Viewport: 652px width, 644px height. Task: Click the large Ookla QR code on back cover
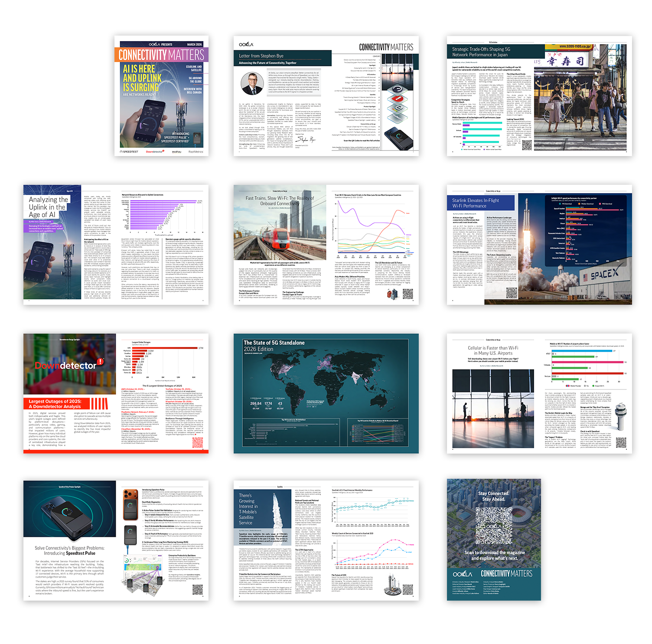click(494, 525)
